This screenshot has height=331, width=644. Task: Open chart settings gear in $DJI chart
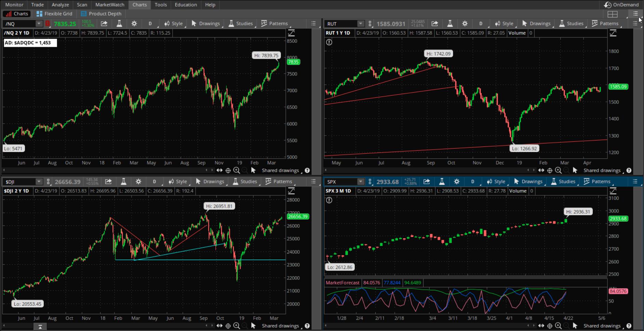tap(138, 182)
